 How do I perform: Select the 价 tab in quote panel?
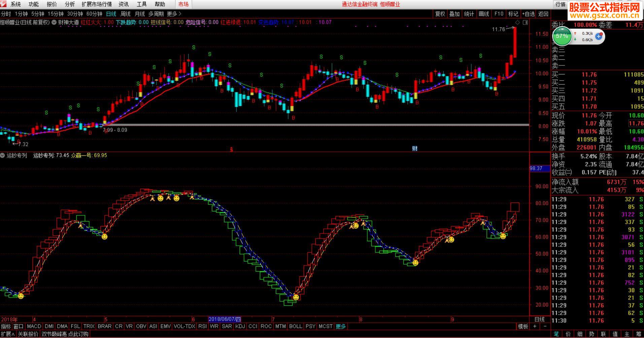click(568, 334)
